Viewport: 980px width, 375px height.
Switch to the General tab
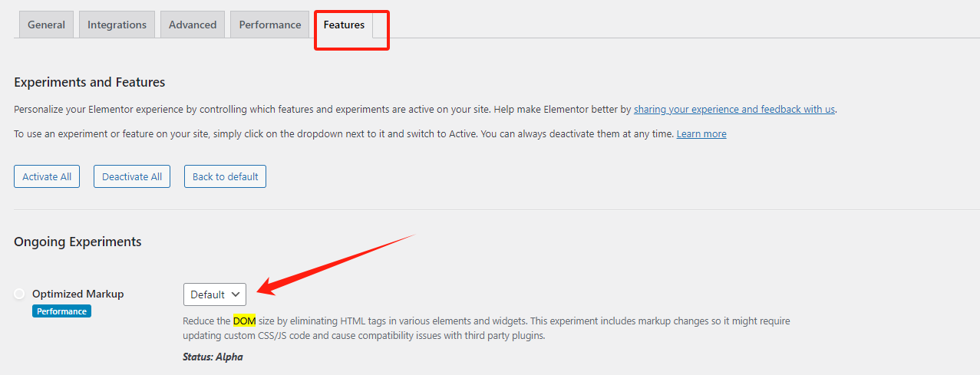point(46,25)
